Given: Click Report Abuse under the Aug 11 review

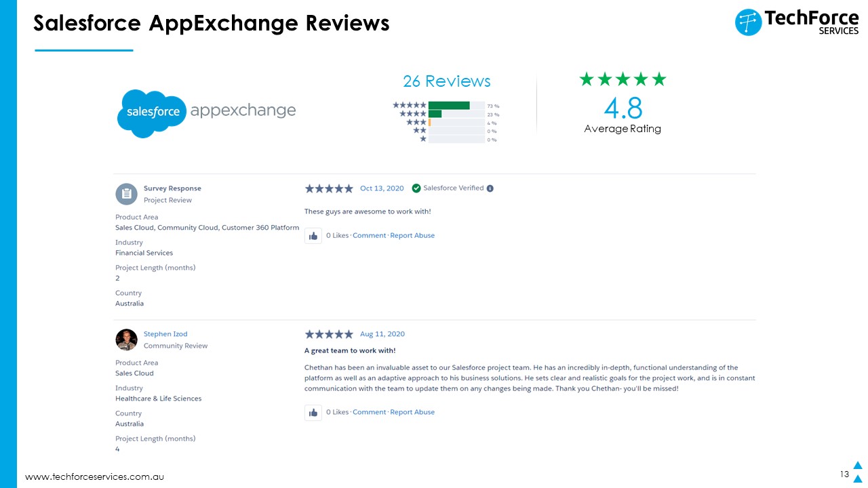Looking at the screenshot, I should (x=412, y=412).
